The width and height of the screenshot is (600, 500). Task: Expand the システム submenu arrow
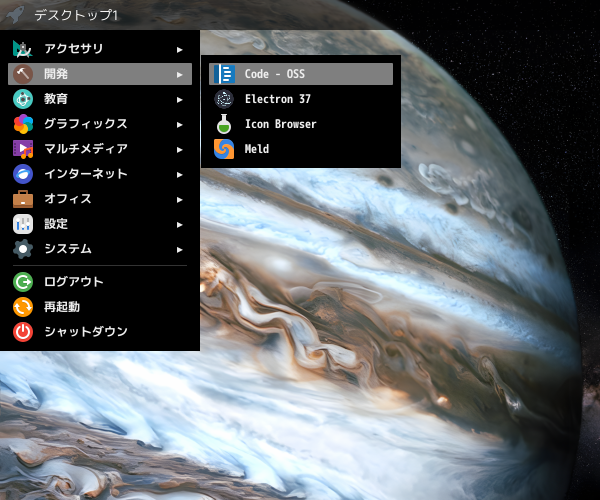pos(179,249)
